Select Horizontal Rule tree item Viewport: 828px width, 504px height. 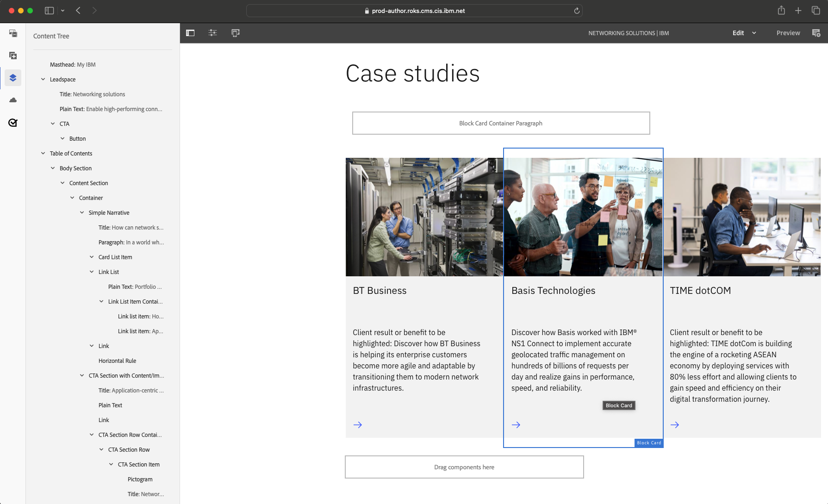117,361
